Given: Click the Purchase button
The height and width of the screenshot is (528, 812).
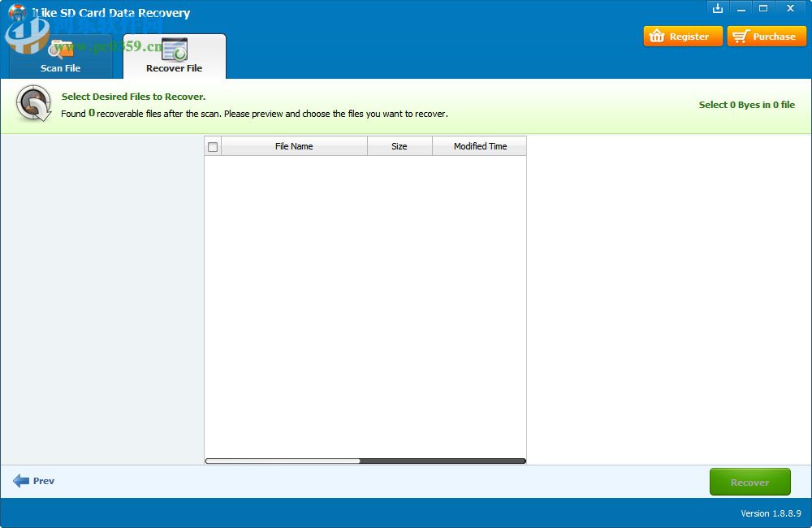Looking at the screenshot, I should pos(767,36).
